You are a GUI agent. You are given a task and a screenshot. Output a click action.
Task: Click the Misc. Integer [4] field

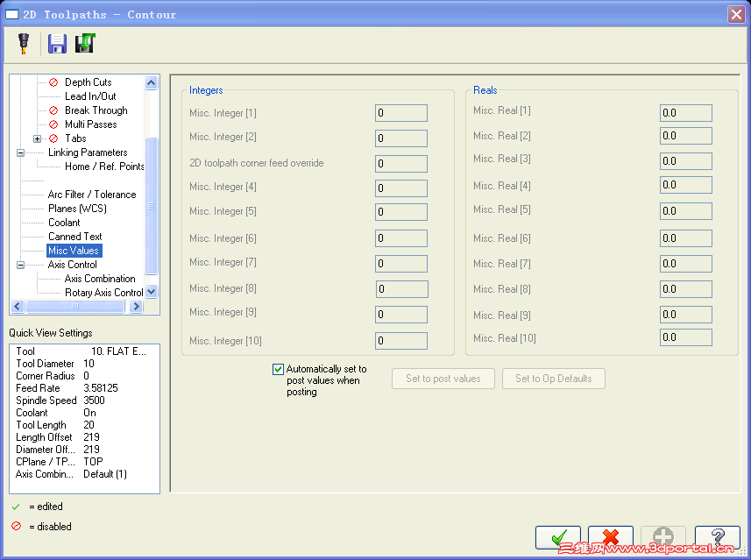(400, 188)
